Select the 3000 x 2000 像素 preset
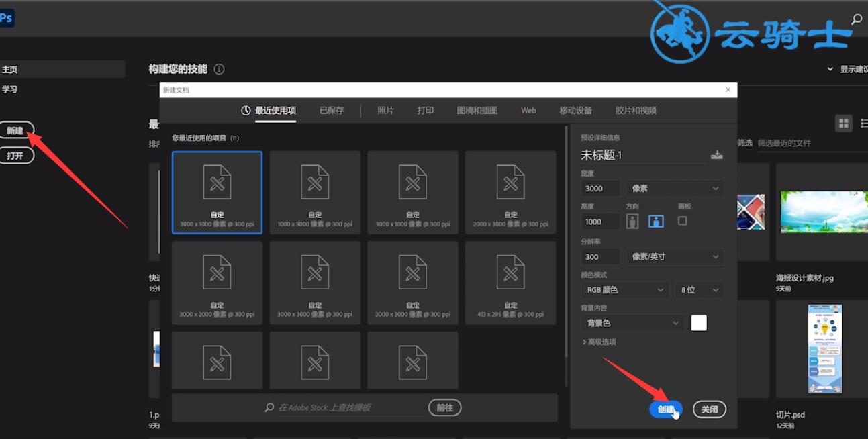868x439 pixels. (217, 283)
